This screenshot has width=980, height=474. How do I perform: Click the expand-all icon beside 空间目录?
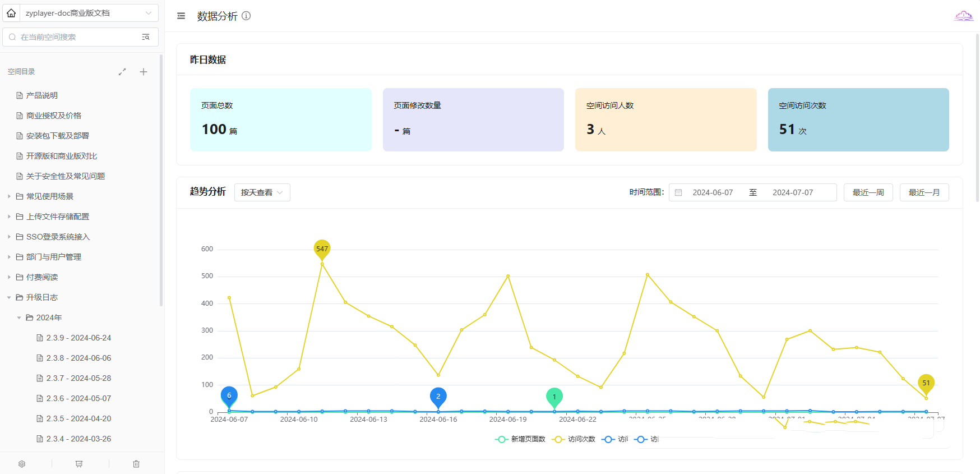122,72
